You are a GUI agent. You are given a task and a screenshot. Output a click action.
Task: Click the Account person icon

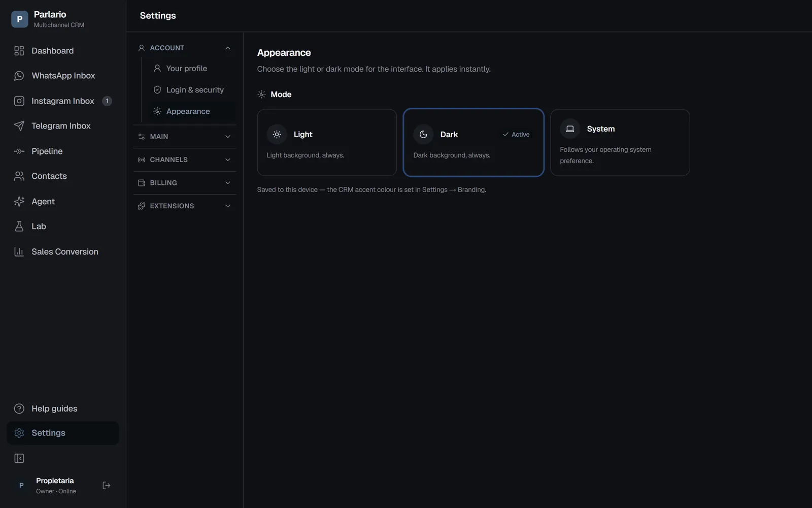pyautogui.click(x=142, y=48)
